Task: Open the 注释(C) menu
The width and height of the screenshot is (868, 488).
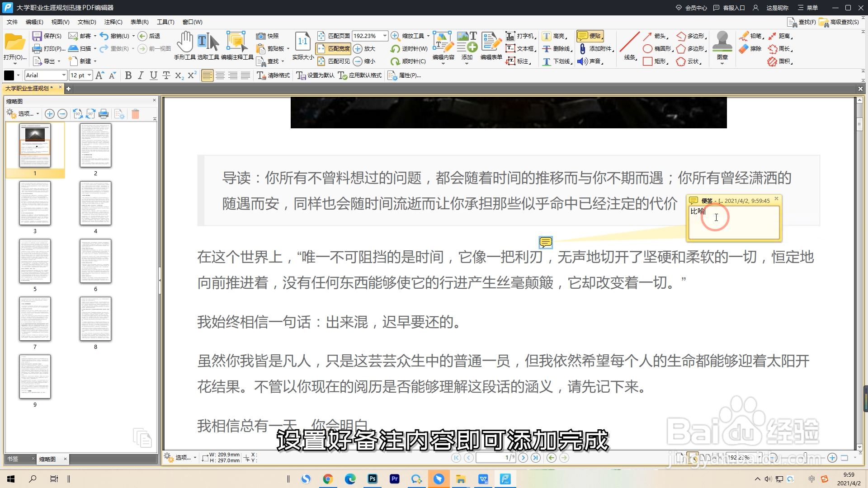Action: pyautogui.click(x=113, y=22)
